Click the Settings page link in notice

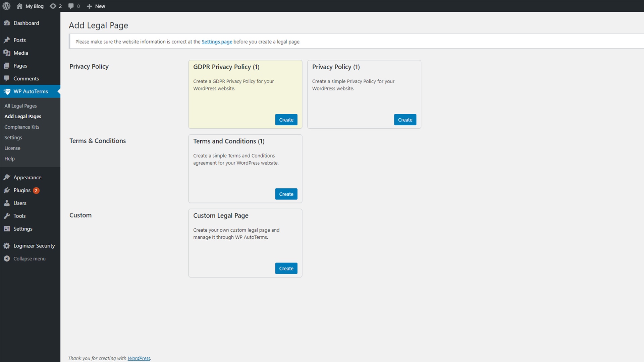pos(217,41)
